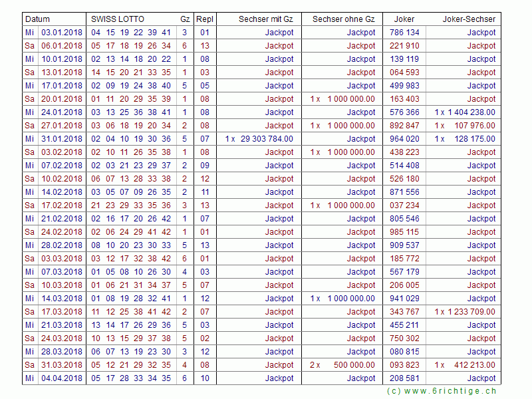532x399 pixels.
Task: Click the date 03.01.2018
Action: pos(62,33)
